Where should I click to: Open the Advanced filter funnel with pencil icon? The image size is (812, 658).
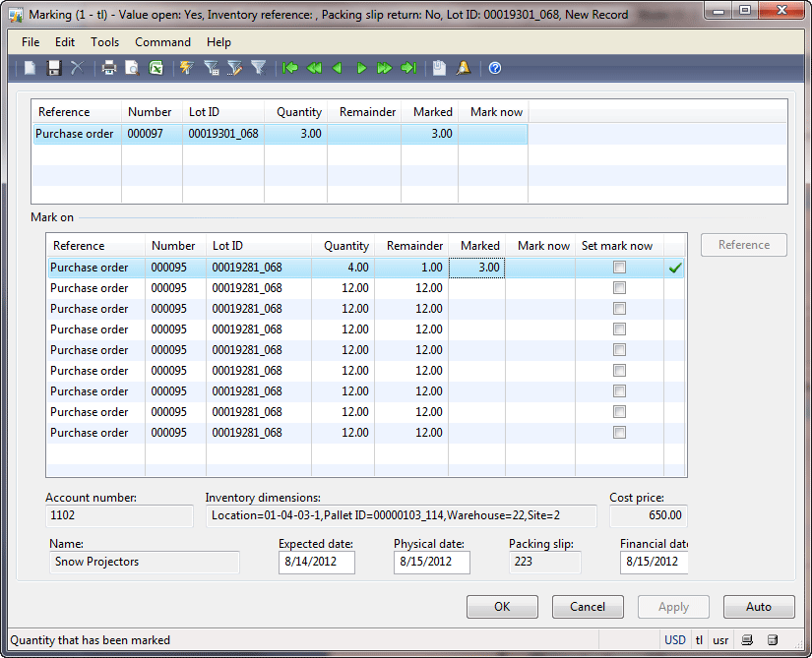tap(234, 68)
